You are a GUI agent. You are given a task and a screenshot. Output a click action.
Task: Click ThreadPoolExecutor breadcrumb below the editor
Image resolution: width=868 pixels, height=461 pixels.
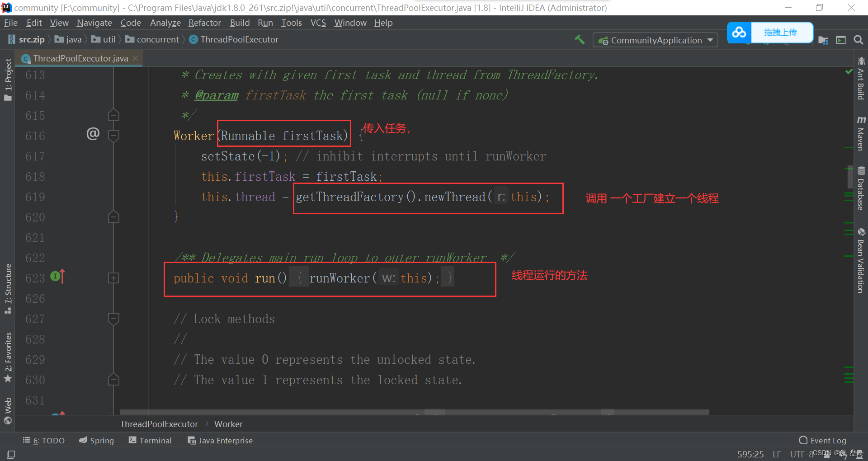pos(159,424)
